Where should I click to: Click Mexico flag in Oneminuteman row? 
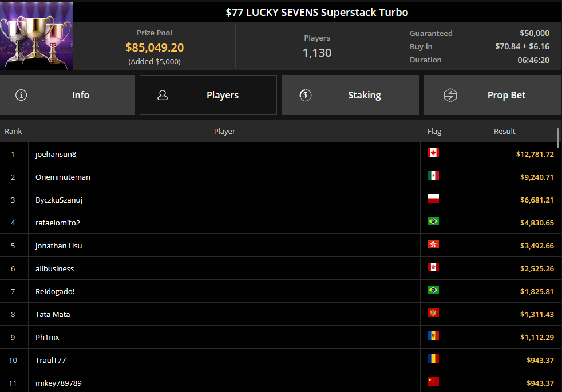click(x=433, y=176)
